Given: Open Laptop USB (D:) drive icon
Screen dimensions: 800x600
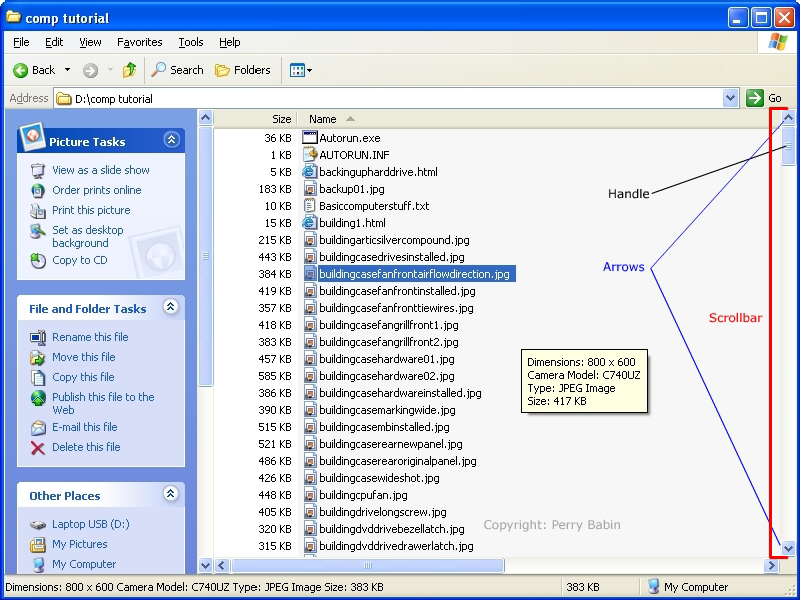Looking at the screenshot, I should (x=38, y=524).
